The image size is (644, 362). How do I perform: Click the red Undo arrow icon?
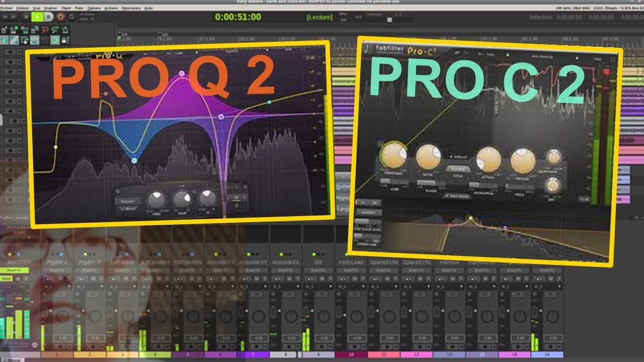coord(45,30)
